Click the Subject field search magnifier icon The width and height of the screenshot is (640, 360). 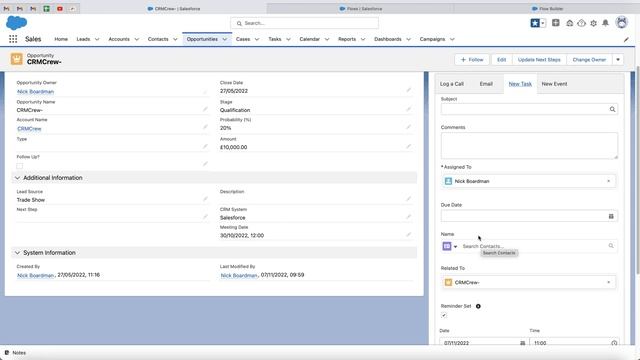(x=612, y=109)
